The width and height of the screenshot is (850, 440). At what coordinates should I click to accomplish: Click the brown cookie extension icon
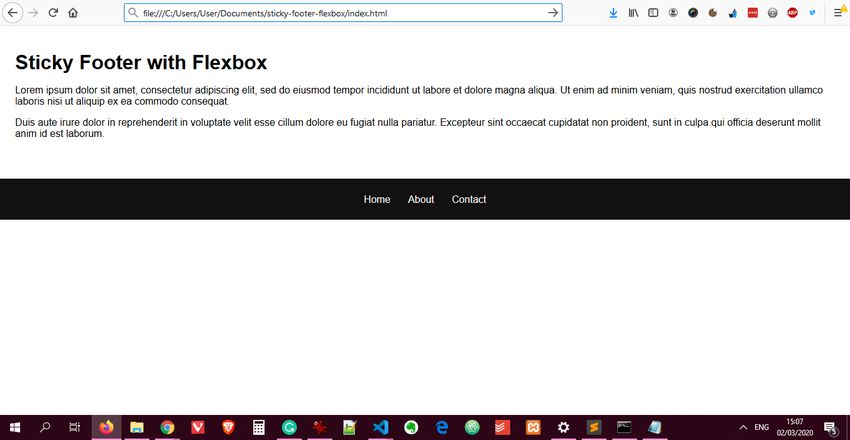pyautogui.click(x=713, y=13)
